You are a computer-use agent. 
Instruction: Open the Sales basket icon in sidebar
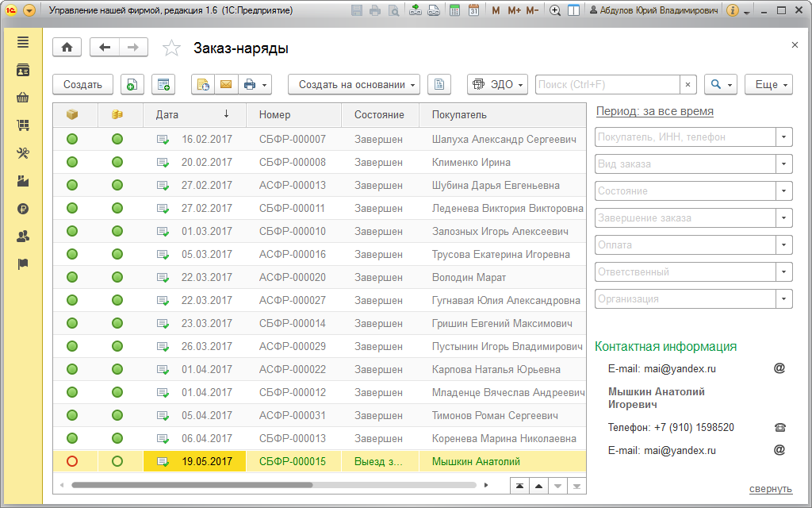click(x=23, y=98)
